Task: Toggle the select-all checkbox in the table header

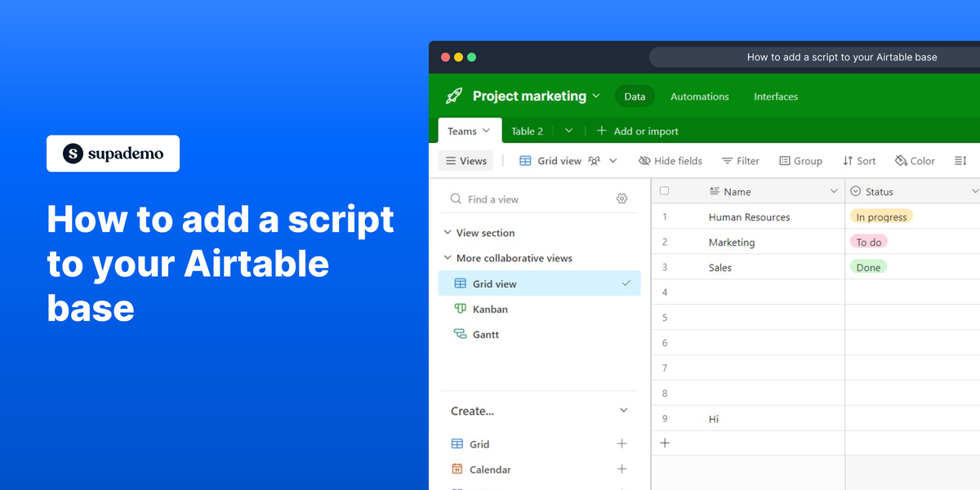Action: (664, 190)
